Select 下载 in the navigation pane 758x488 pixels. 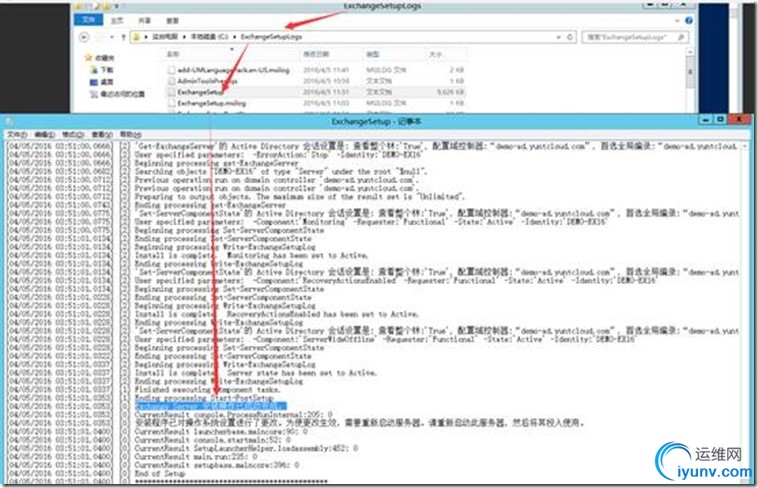click(x=108, y=70)
